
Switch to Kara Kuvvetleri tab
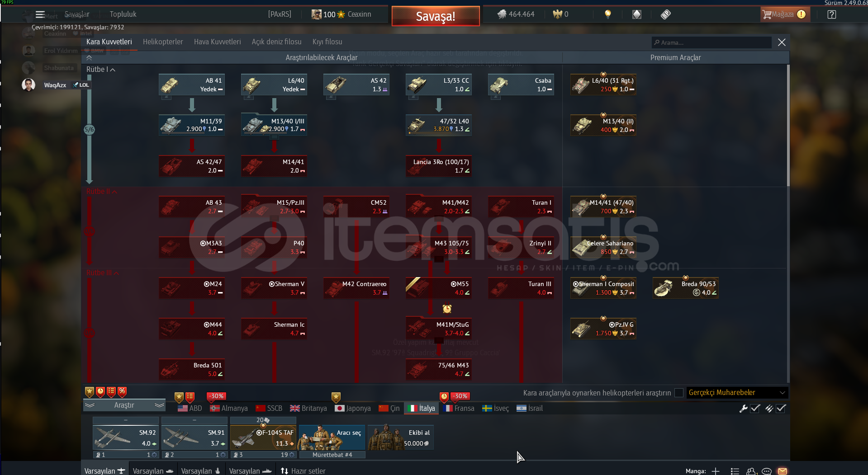(109, 42)
